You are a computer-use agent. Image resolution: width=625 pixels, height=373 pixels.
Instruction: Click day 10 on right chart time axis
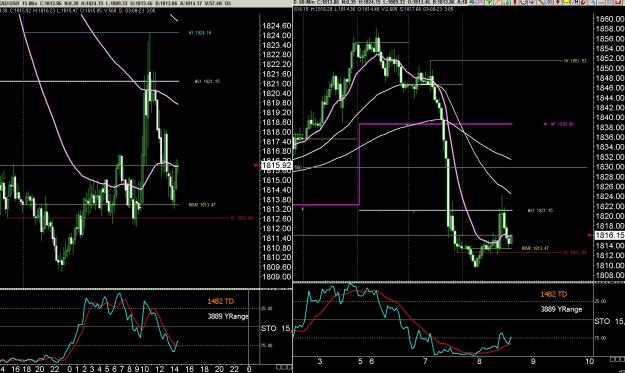(589, 361)
